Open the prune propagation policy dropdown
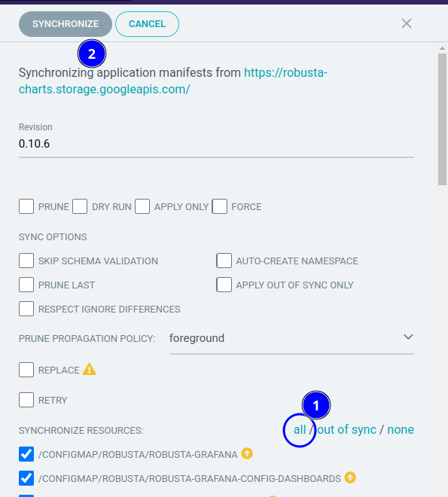Viewport: 448px width, 497px height. coord(291,338)
